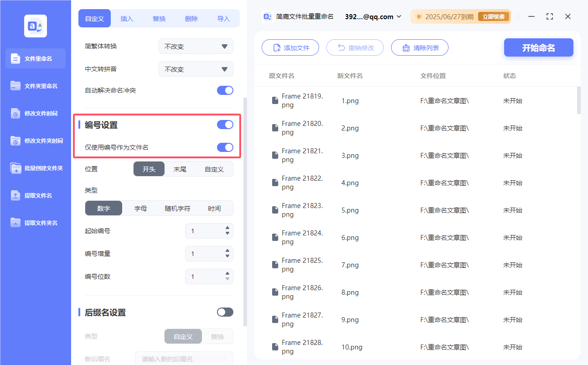Increase 起始编号 using the up stepper
Viewport: 588px width, 365px height.
pos(227,229)
